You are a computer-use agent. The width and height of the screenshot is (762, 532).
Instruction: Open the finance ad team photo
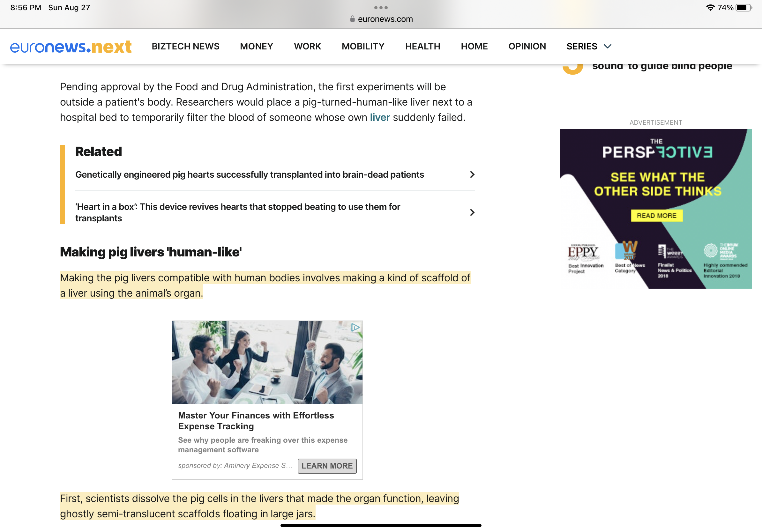pos(267,362)
